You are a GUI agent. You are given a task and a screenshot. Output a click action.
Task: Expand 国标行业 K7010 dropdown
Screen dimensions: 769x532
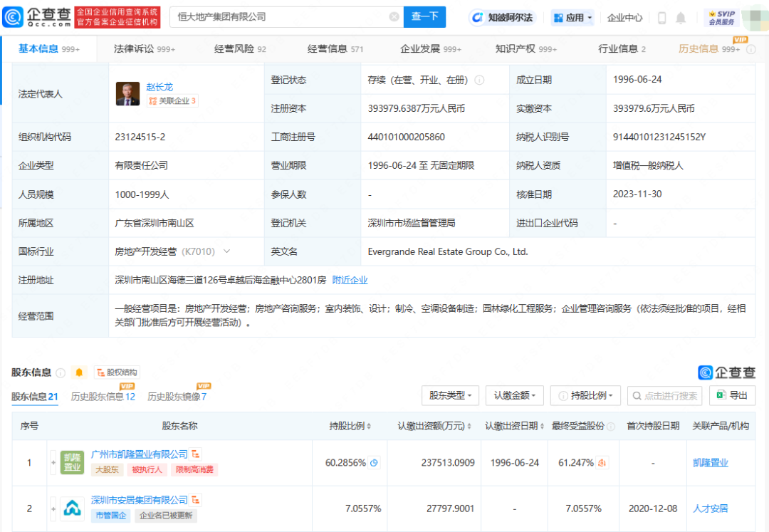click(226, 251)
